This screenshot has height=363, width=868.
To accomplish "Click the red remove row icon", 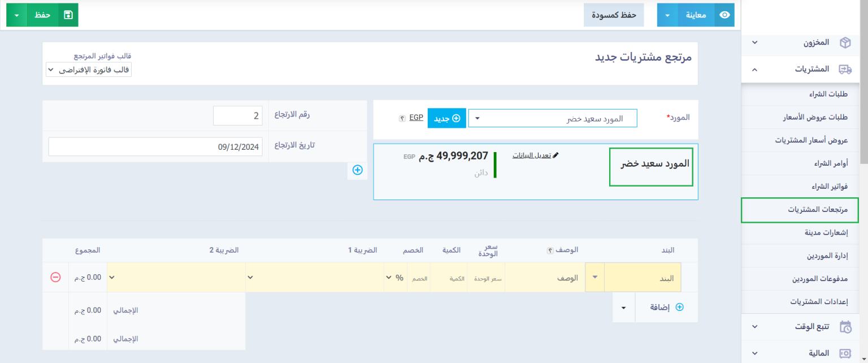I will pos(55,277).
